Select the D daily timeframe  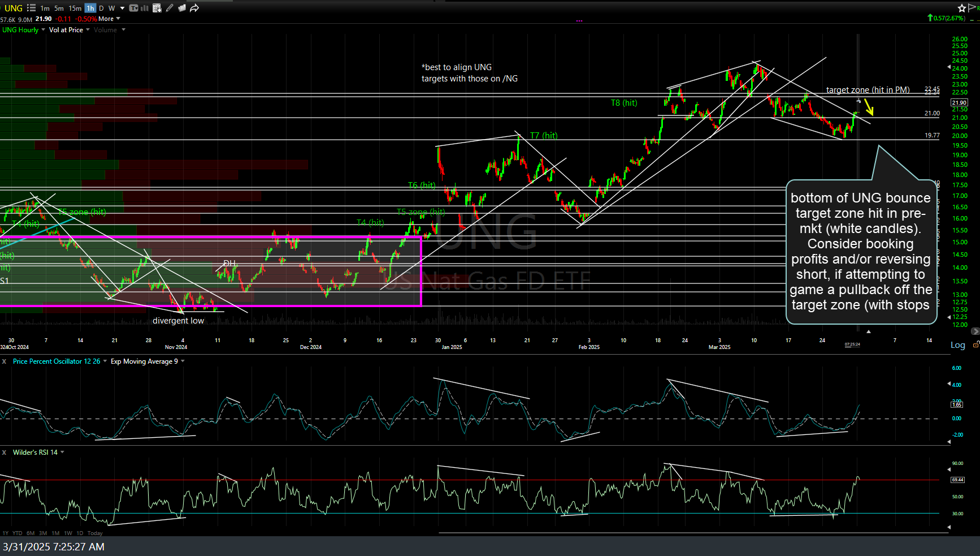pyautogui.click(x=101, y=8)
